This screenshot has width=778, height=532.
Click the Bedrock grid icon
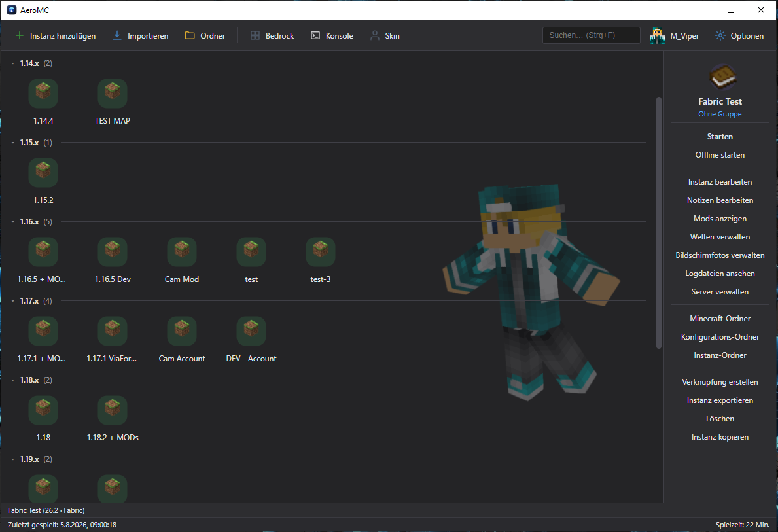pyautogui.click(x=255, y=36)
